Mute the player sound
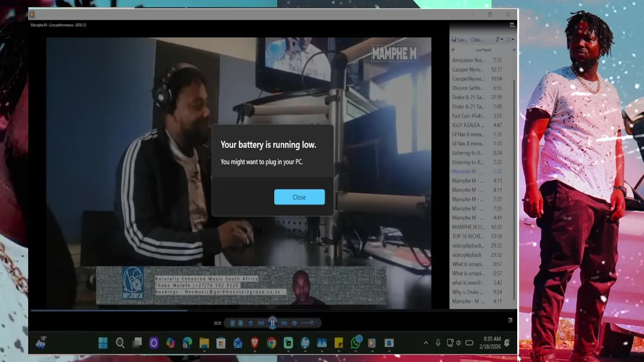This screenshot has height=362, width=644. point(294,323)
